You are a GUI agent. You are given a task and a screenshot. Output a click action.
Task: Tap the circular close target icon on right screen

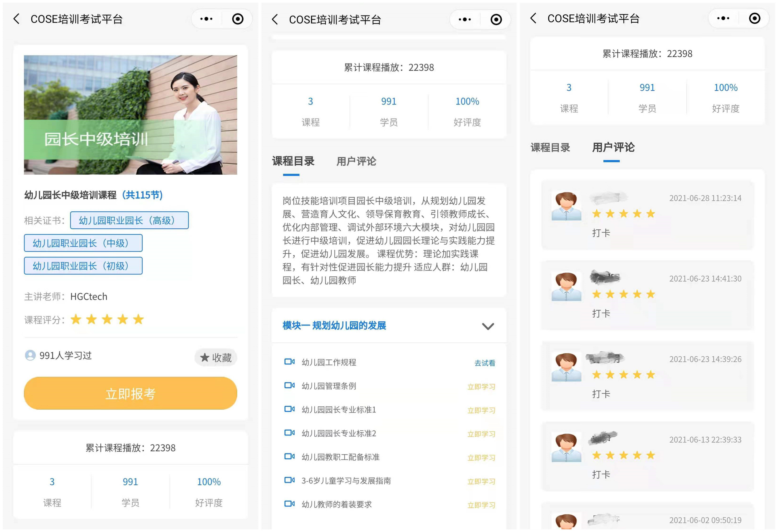tap(755, 18)
